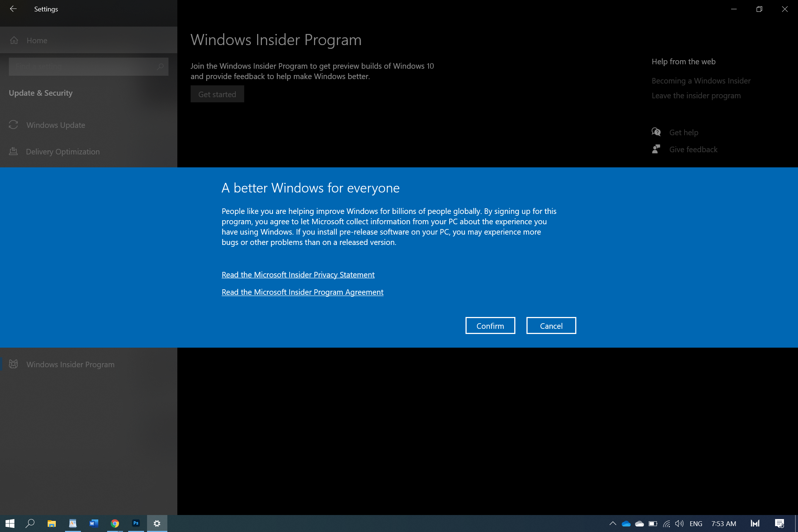Screen dimensions: 798x532
Task: Open Photoshop from the taskbar
Action: [x=136, y=524]
